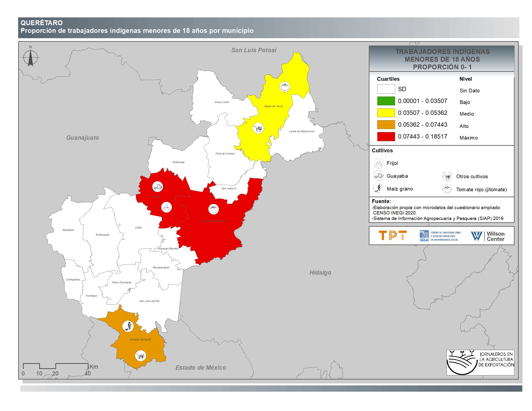Click the Tomate rojo legend icon
The height and width of the screenshot is (411, 532).
point(447,189)
